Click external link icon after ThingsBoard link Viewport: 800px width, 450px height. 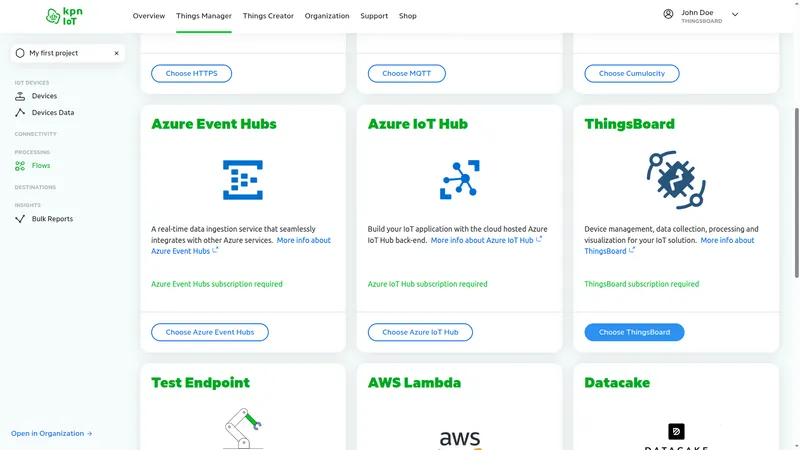coord(632,251)
